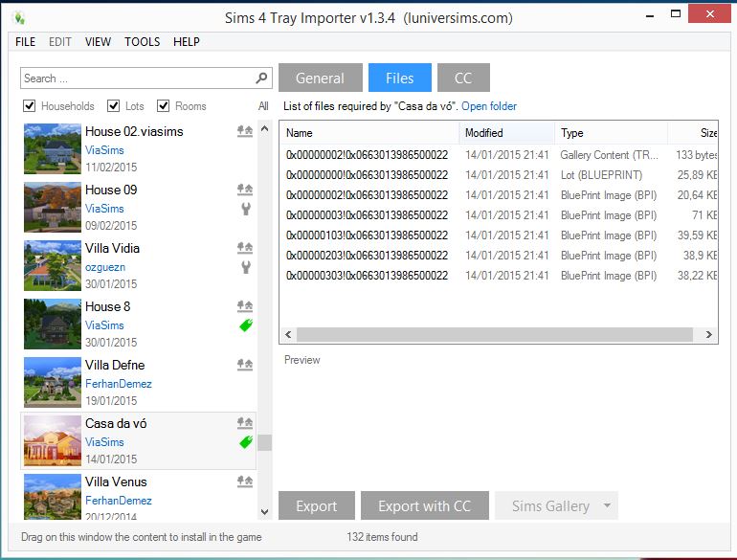This screenshot has width=737, height=560.
Task: Click the scroll left arrow of file list
Action: (288, 334)
